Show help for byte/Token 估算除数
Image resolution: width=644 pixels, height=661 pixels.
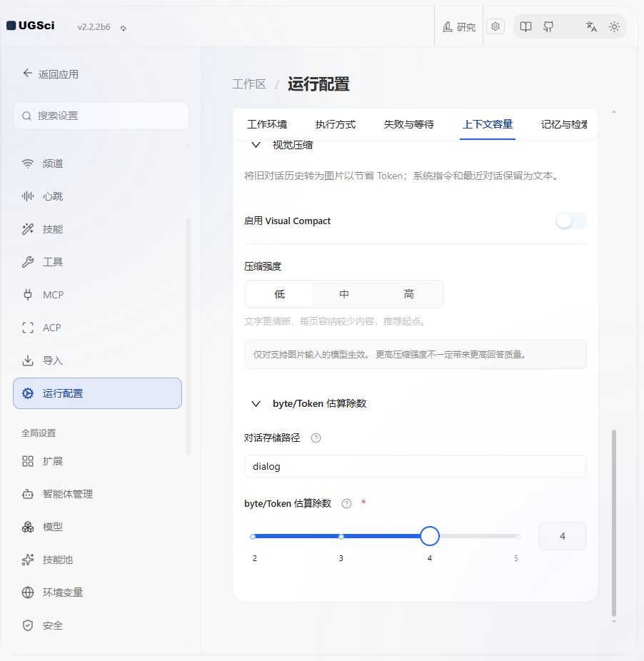347,504
